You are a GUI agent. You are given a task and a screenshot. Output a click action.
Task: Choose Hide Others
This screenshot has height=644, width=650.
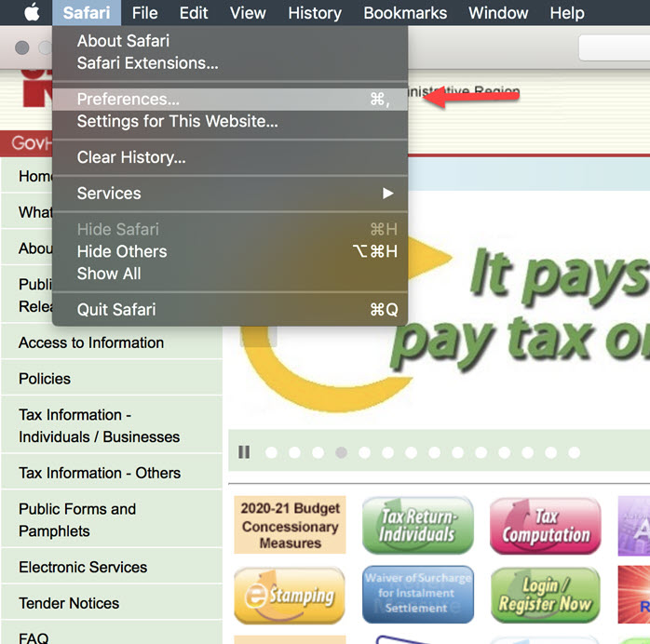[x=230, y=251]
